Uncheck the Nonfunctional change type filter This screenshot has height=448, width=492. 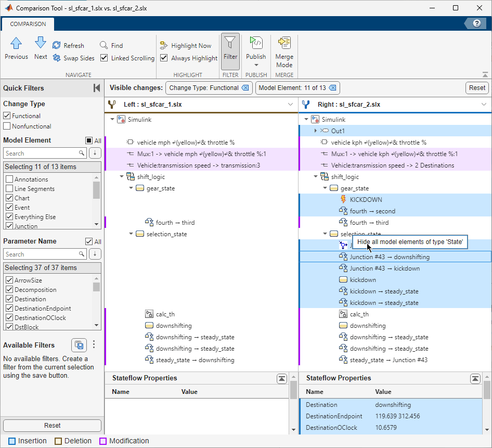pos(8,126)
